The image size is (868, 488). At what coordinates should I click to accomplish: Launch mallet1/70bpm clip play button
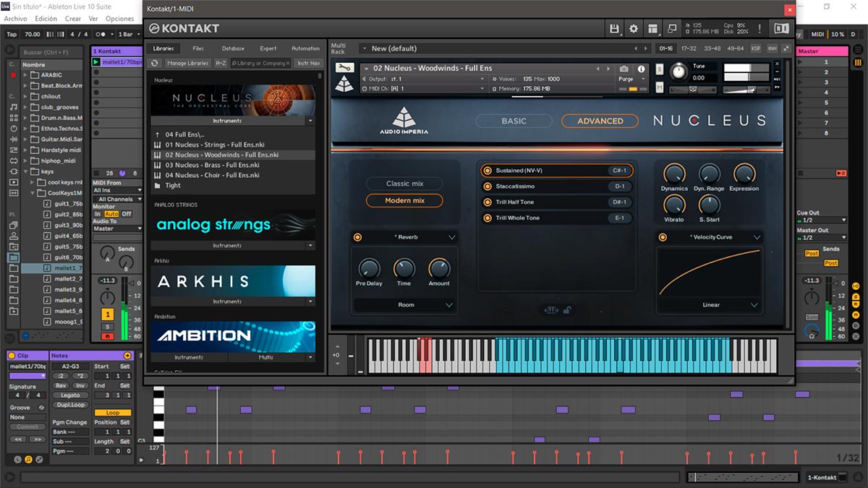coord(96,62)
